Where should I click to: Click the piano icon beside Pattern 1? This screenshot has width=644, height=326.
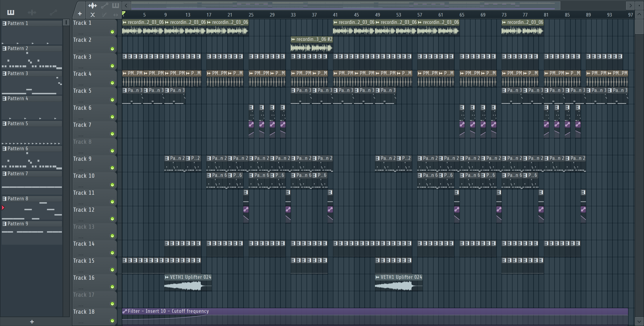[4, 23]
